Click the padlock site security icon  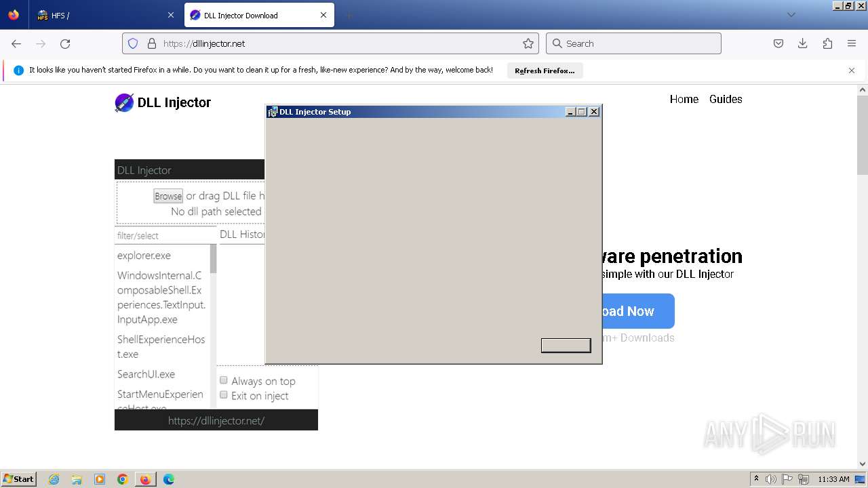(x=152, y=43)
